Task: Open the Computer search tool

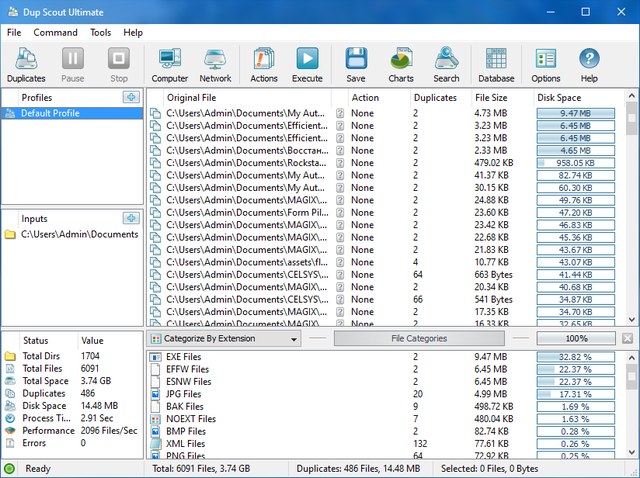Action: tap(169, 64)
